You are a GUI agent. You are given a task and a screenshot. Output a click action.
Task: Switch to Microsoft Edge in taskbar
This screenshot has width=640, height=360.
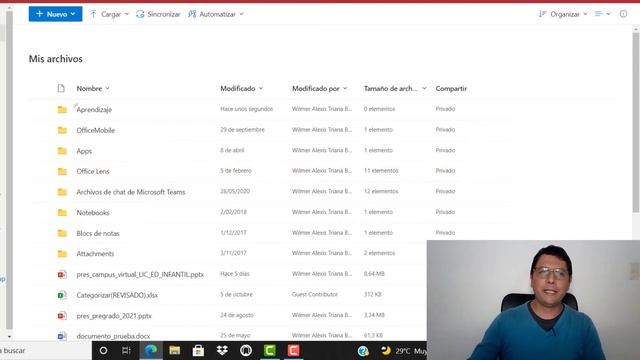click(151, 351)
